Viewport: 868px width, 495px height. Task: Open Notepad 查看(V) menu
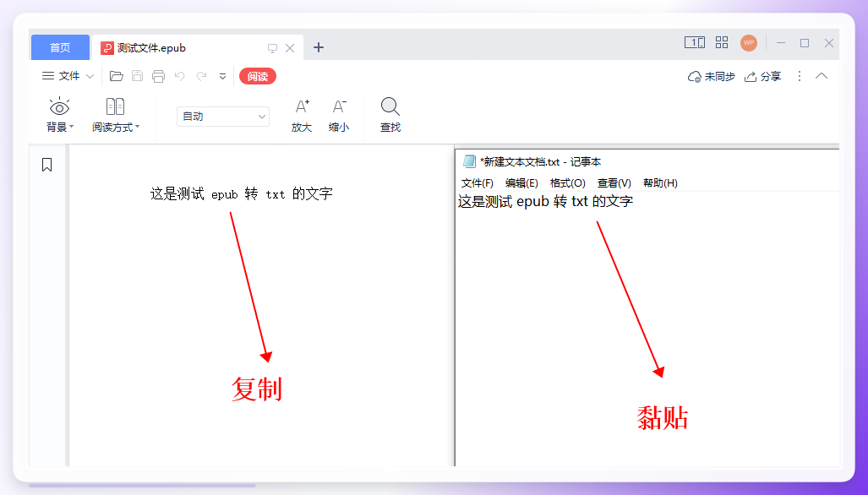614,183
